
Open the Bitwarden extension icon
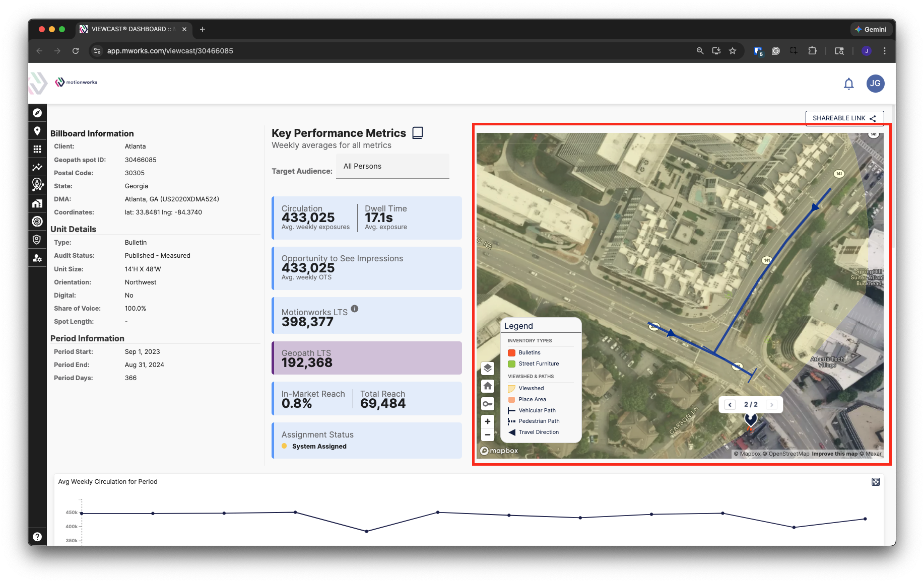758,51
